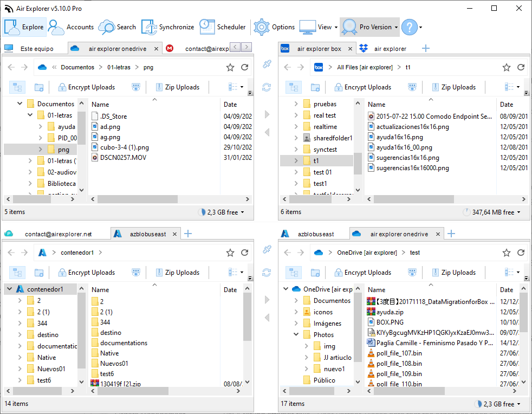Select ayuda.zip in OneDrive pane

[x=390, y=312]
